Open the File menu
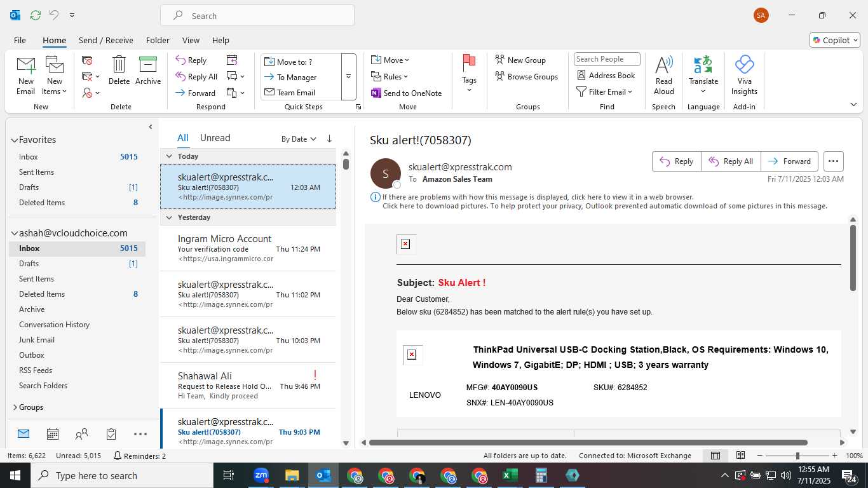This screenshot has width=868, height=488. [x=20, y=40]
